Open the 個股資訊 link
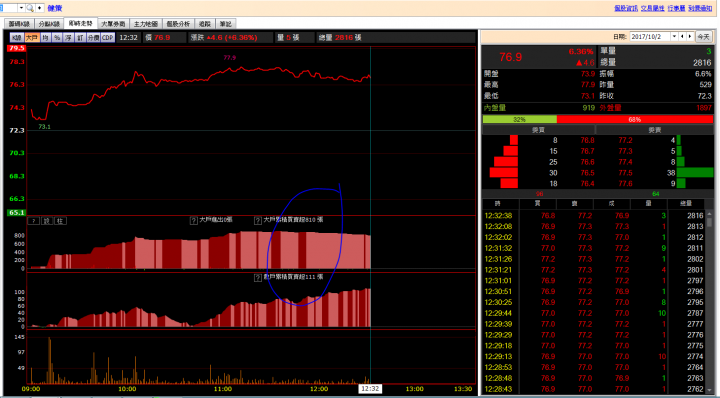This screenshot has width=720, height=398. (626, 8)
